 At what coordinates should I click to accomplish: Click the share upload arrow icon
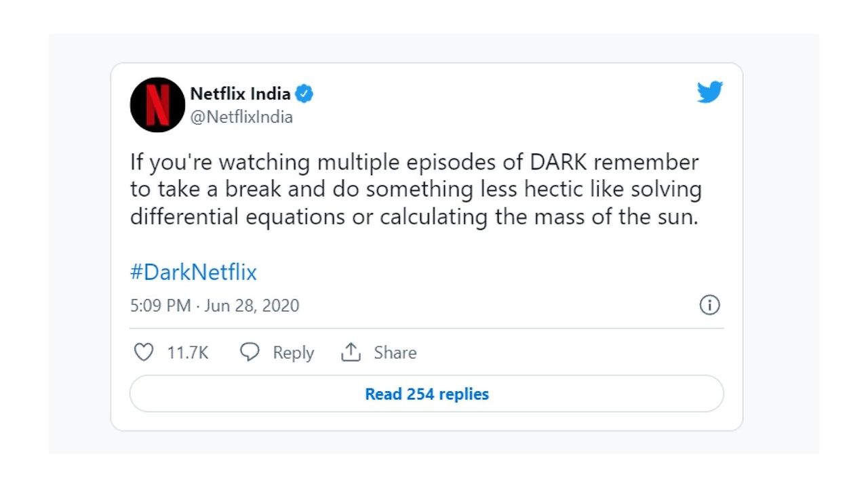click(351, 352)
